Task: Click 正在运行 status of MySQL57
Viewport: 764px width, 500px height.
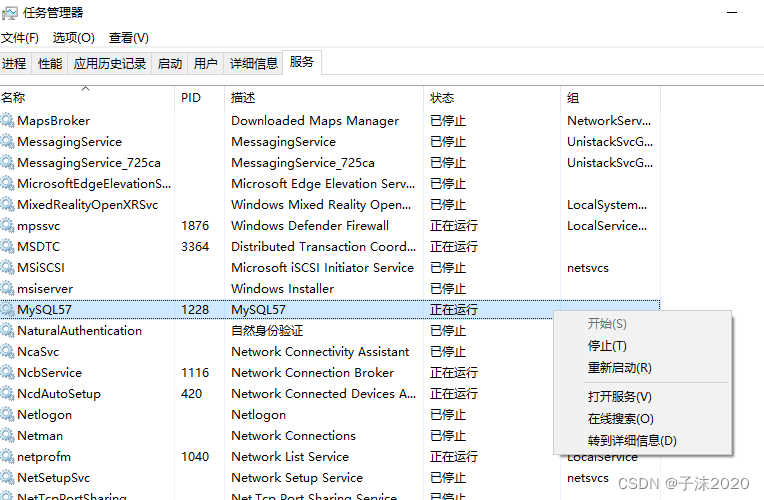Action: coord(454,309)
